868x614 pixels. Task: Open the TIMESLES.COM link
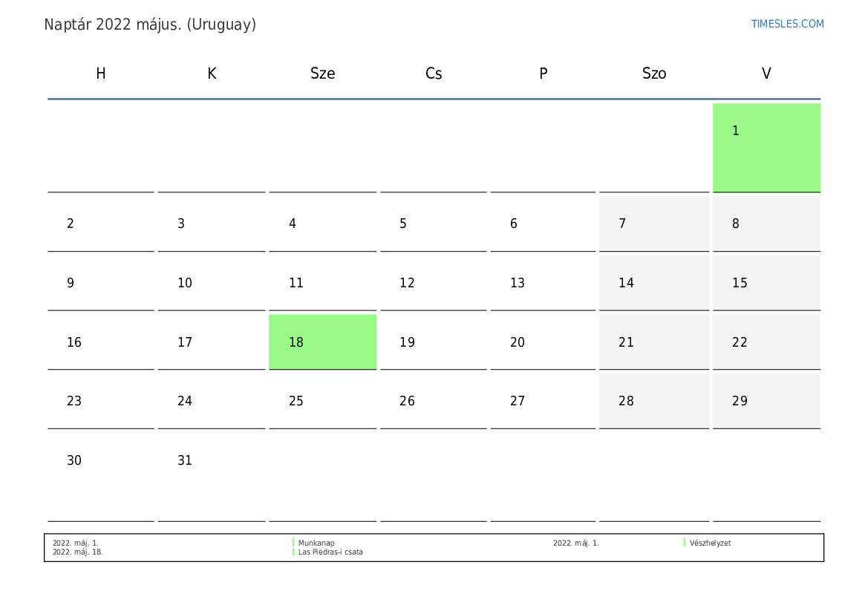click(x=787, y=24)
